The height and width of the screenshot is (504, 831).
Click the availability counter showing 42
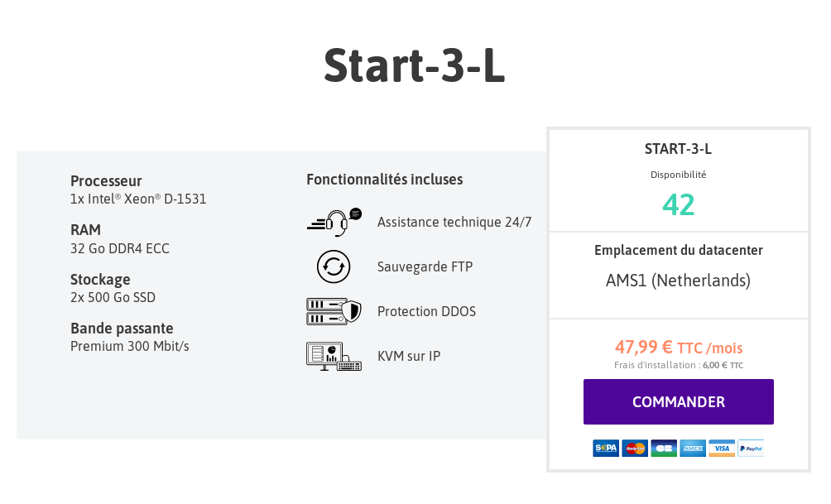[678, 204]
